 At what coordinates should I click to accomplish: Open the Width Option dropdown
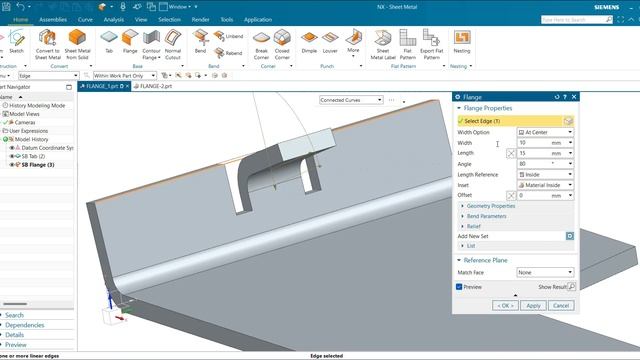tap(545, 132)
